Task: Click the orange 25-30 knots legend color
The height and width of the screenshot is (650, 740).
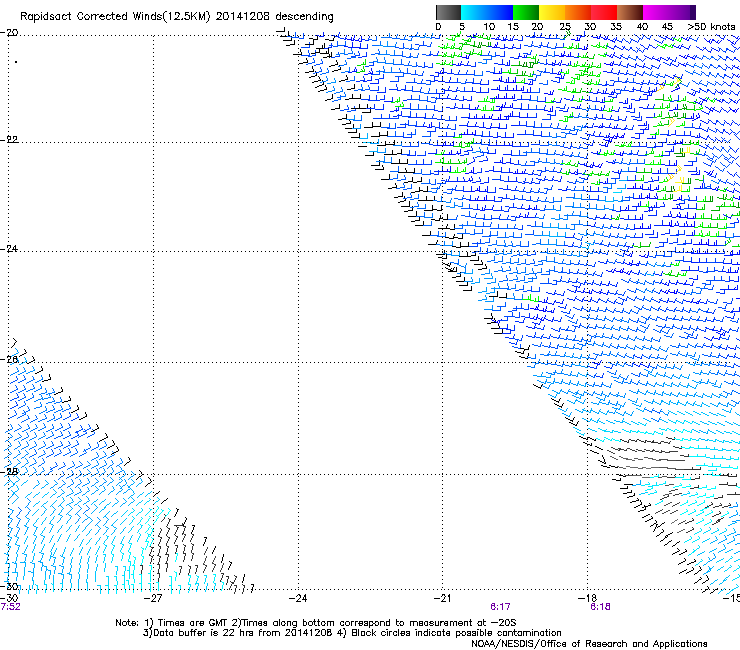Action: coord(578,12)
